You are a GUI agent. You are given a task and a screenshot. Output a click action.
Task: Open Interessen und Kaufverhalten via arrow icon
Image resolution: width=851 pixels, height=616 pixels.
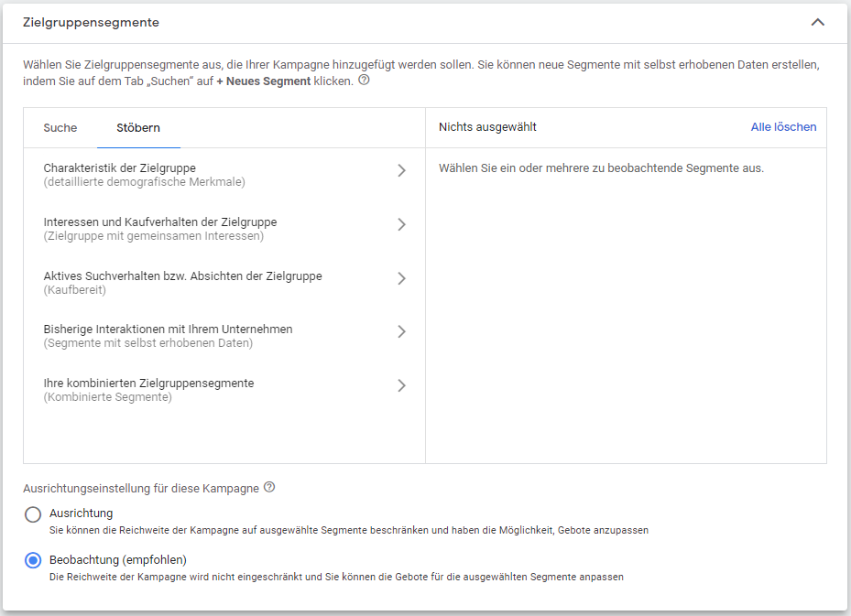[401, 224]
